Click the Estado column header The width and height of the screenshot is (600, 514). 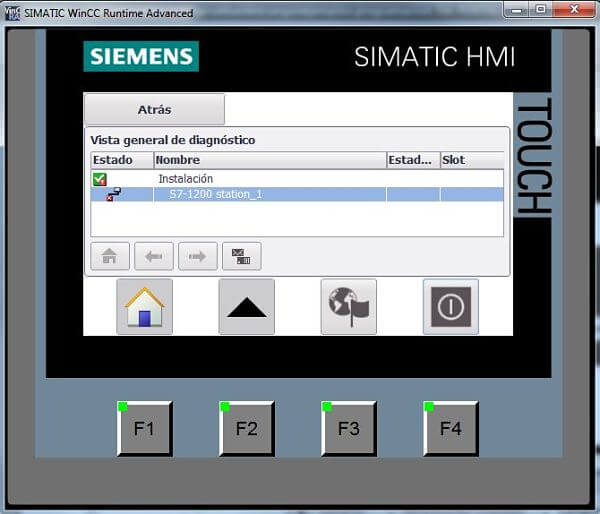pos(122,160)
